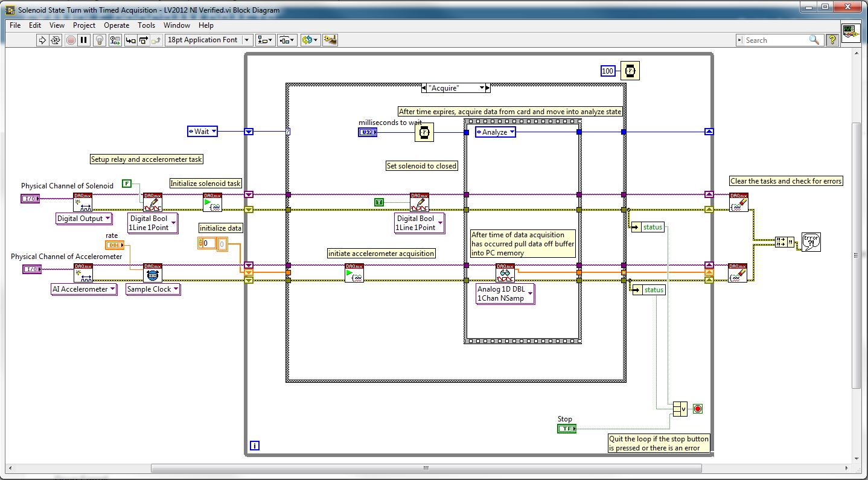The height and width of the screenshot is (480, 868).
Task: Open the "Acquire" case selector dropdown
Action: (482, 88)
